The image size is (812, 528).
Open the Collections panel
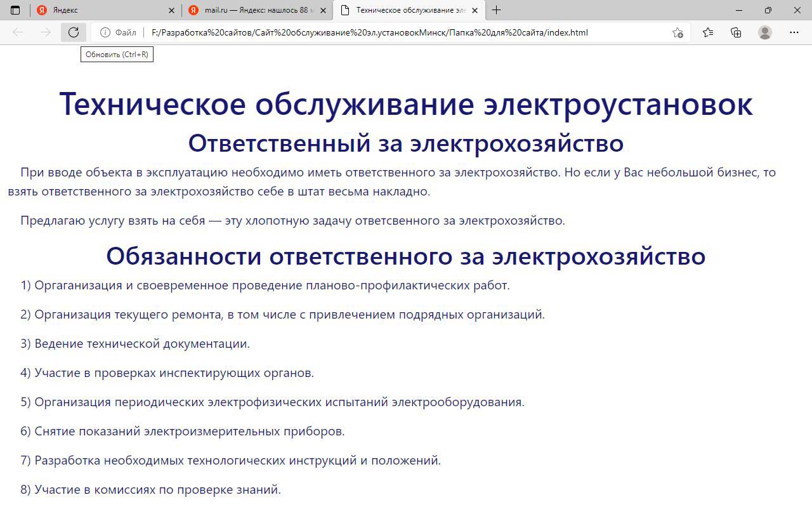(736, 32)
